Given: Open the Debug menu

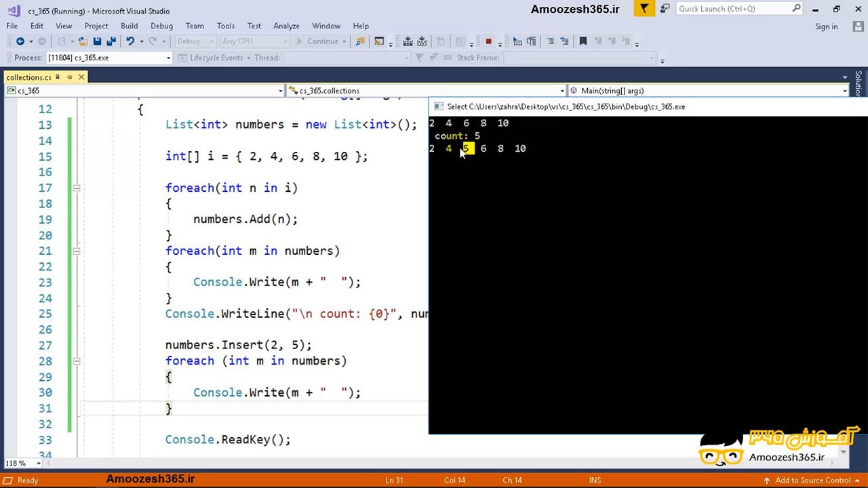Looking at the screenshot, I should 161,26.
